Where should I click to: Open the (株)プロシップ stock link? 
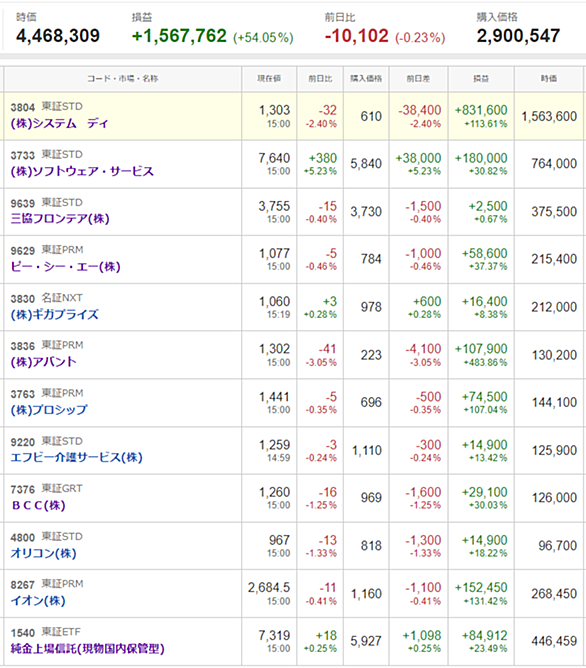coord(49,410)
